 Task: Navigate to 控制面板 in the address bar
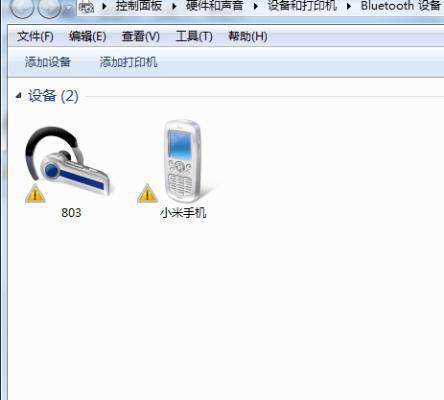tap(139, 6)
